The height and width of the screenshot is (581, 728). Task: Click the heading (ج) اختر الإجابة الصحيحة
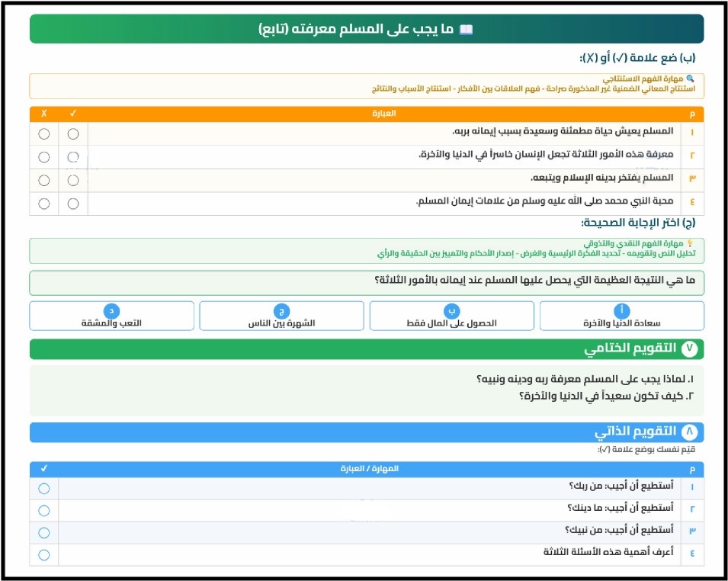638,223
